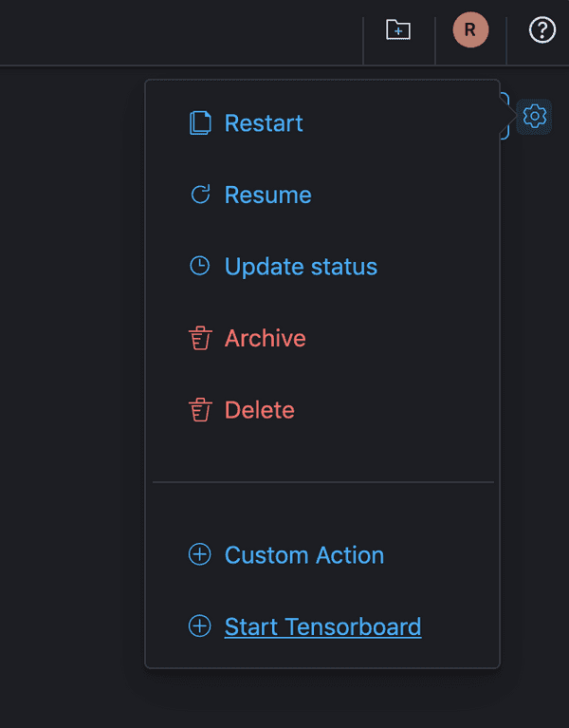Image resolution: width=569 pixels, height=728 pixels.
Task: Click the blue-outlined button beside the gear
Action: 505,116
